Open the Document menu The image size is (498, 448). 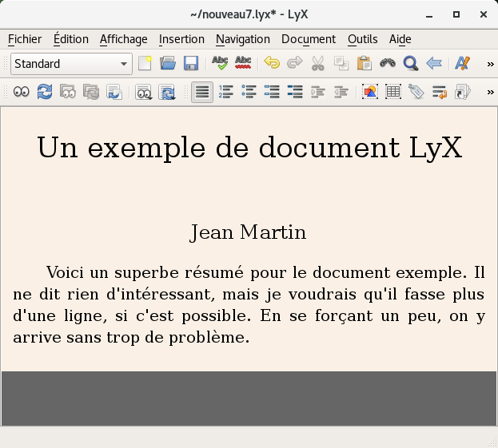pos(309,39)
